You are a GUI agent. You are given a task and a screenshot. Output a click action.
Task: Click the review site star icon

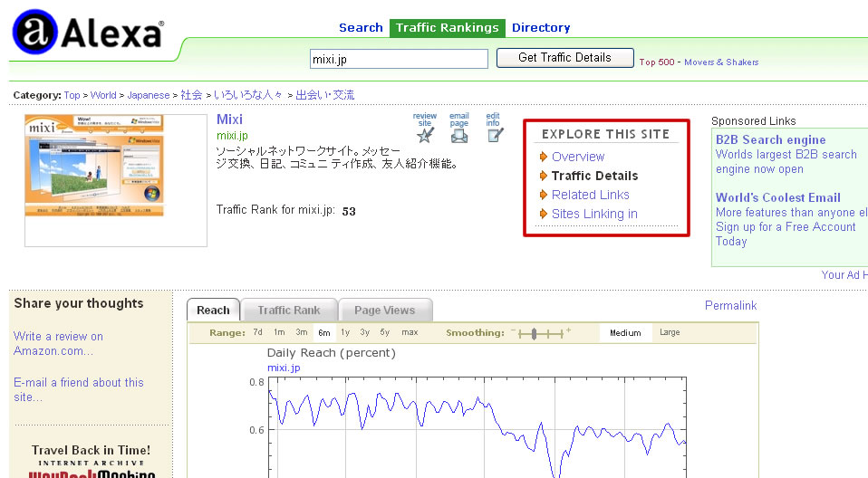(424, 135)
